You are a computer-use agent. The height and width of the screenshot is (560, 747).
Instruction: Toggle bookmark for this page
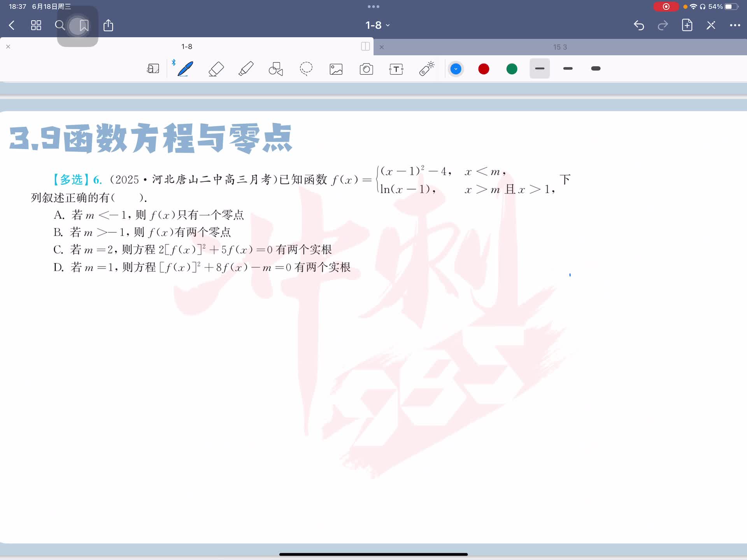pyautogui.click(x=84, y=26)
